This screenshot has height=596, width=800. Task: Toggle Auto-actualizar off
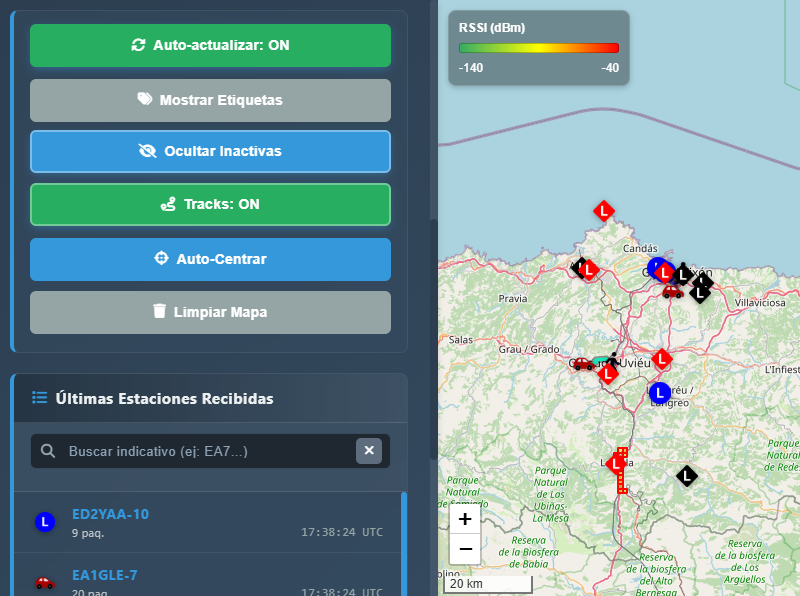click(x=210, y=45)
